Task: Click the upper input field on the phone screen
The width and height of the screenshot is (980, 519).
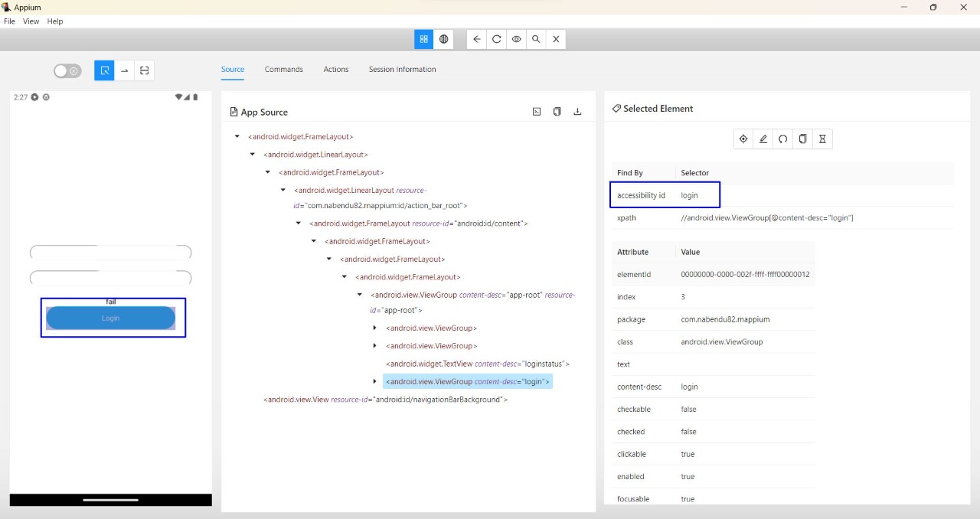Action: coord(110,253)
